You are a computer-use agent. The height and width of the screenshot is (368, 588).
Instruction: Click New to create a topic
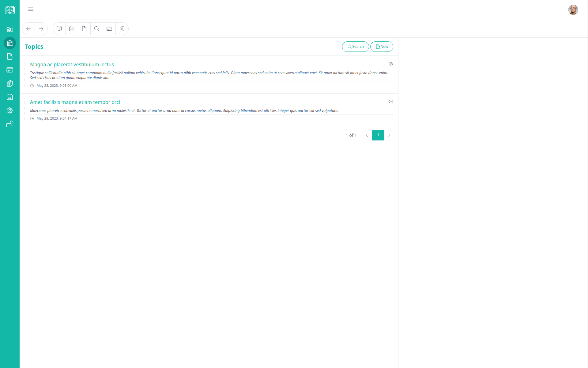point(382,47)
